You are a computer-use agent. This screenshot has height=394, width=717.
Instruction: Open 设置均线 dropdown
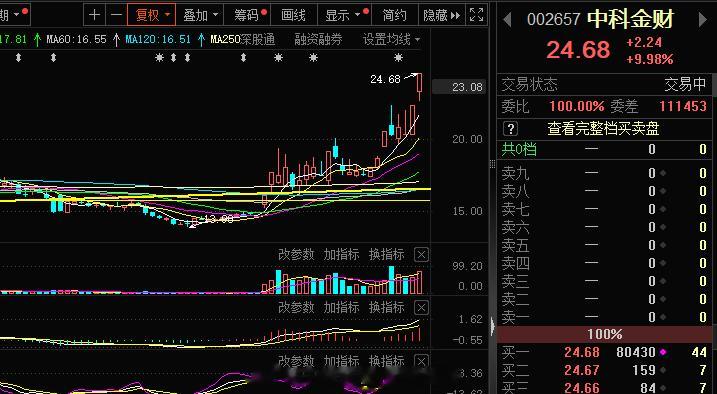point(391,40)
